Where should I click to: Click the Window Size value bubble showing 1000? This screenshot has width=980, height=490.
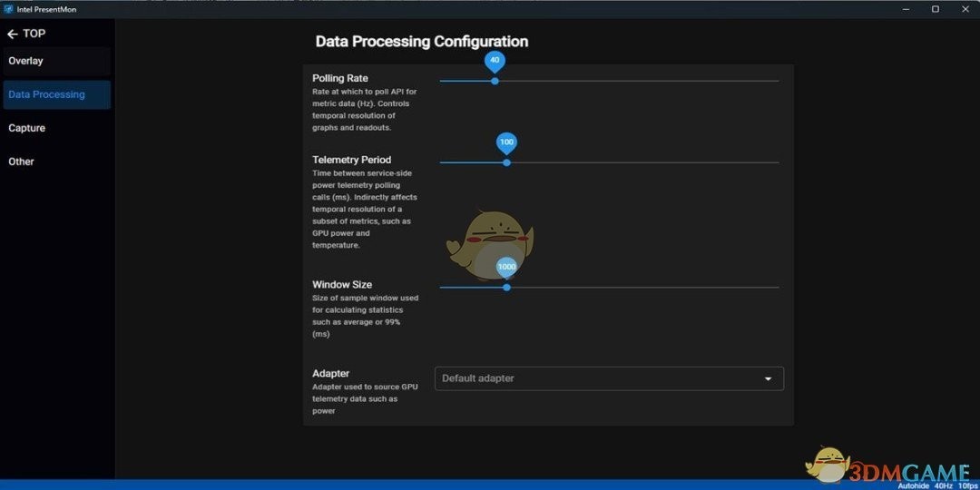506,267
